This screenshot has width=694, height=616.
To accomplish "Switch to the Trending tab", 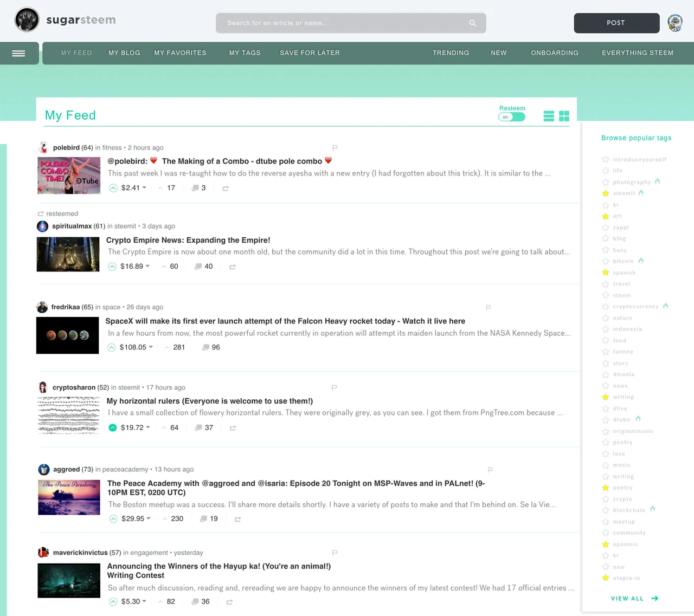I will click(451, 53).
